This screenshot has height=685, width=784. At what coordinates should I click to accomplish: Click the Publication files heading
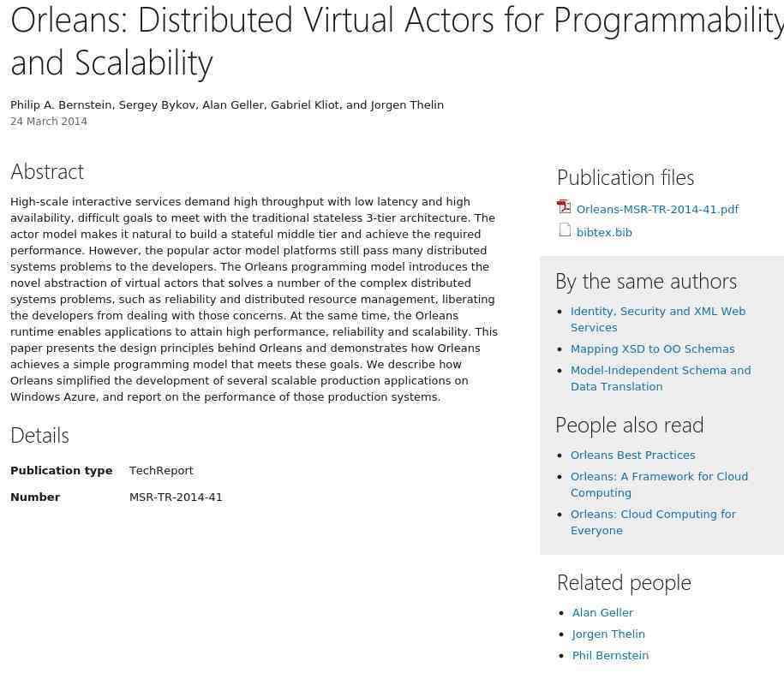pyautogui.click(x=625, y=178)
